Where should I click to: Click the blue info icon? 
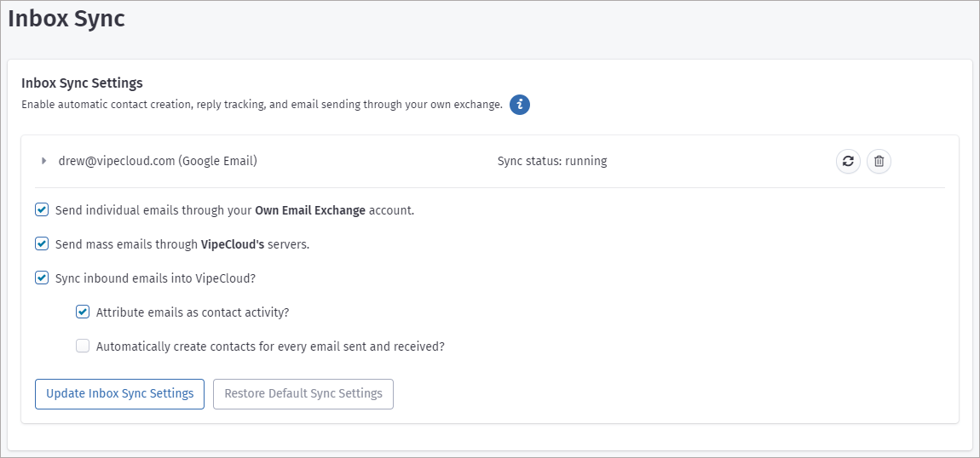(520, 105)
